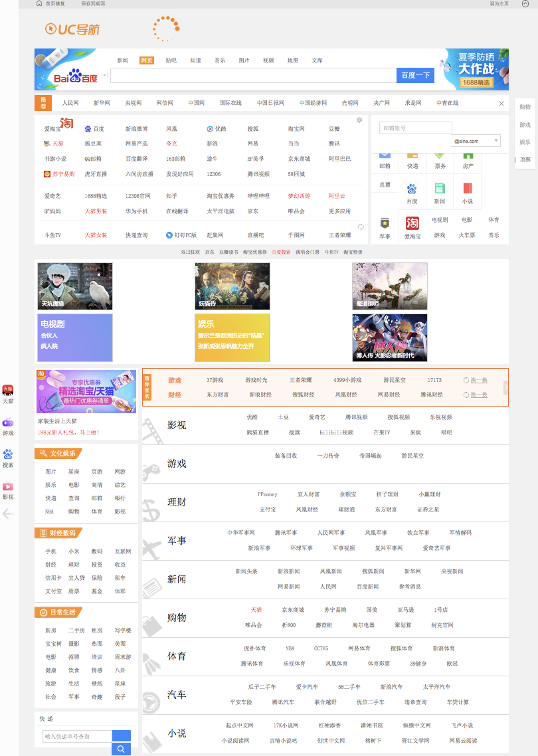This screenshot has height=756, width=538.
Task: Open the game controller icon in the left sidebar
Action: click(8, 423)
